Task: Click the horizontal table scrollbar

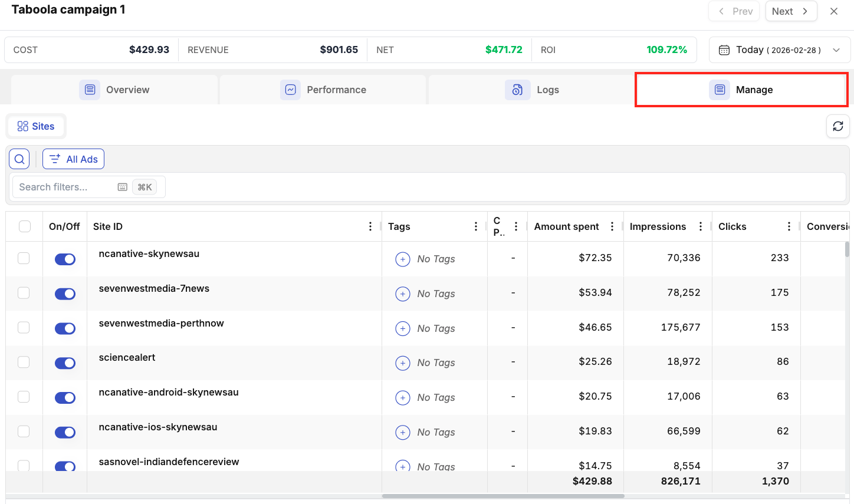Action: pos(503,496)
